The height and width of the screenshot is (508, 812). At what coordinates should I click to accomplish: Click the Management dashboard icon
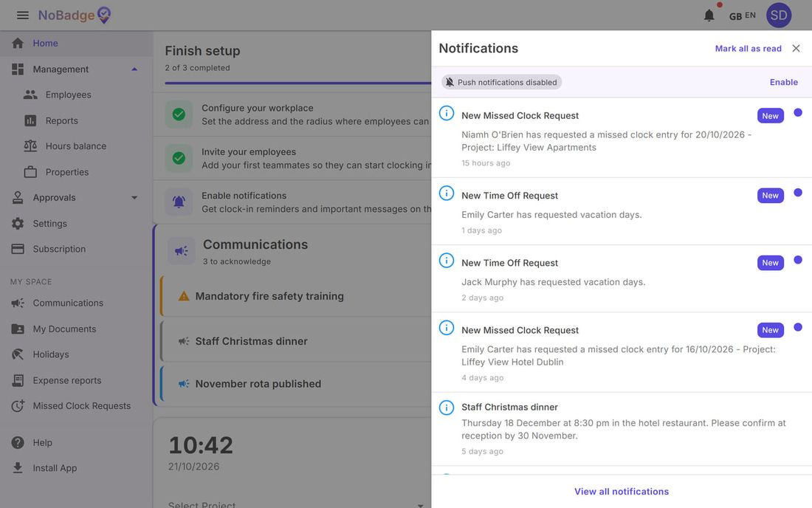click(18, 69)
